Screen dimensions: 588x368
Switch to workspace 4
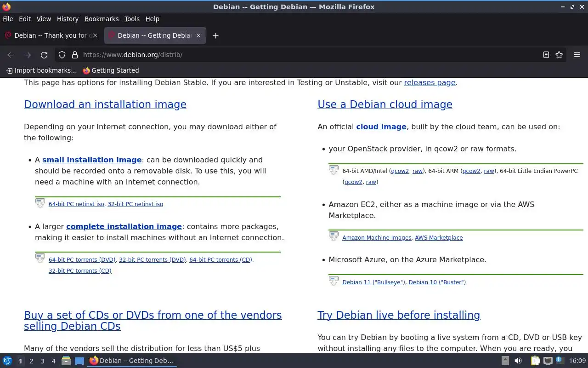point(53,361)
